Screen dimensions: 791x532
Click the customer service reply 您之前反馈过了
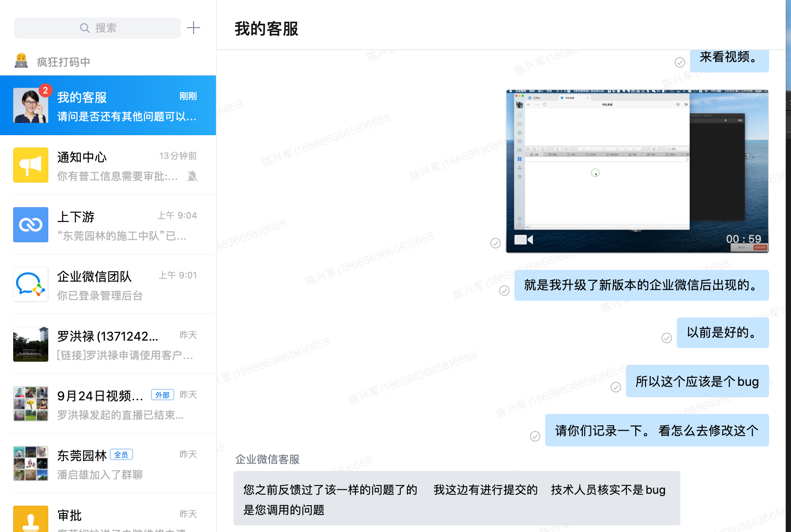click(x=457, y=498)
